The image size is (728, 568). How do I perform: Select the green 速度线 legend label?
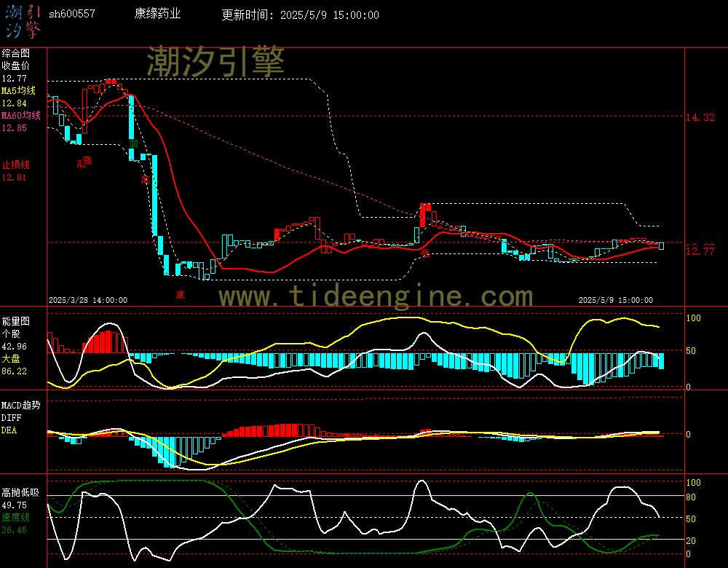click(x=15, y=517)
